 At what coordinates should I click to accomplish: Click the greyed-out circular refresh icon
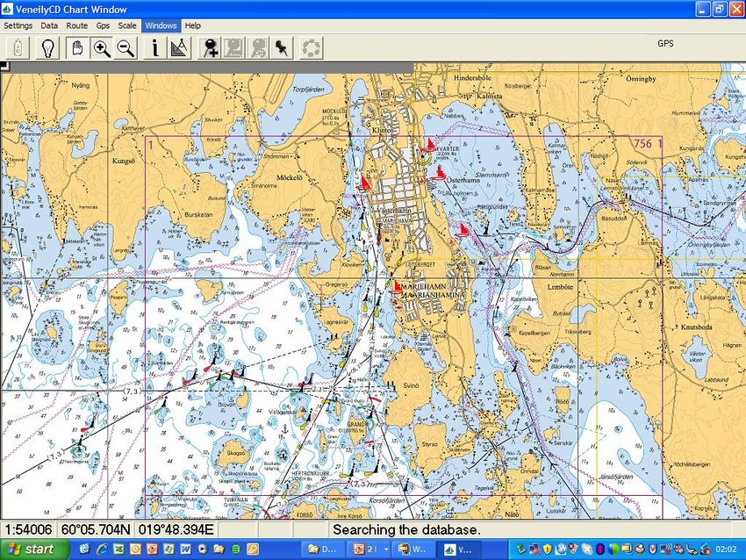(312, 48)
